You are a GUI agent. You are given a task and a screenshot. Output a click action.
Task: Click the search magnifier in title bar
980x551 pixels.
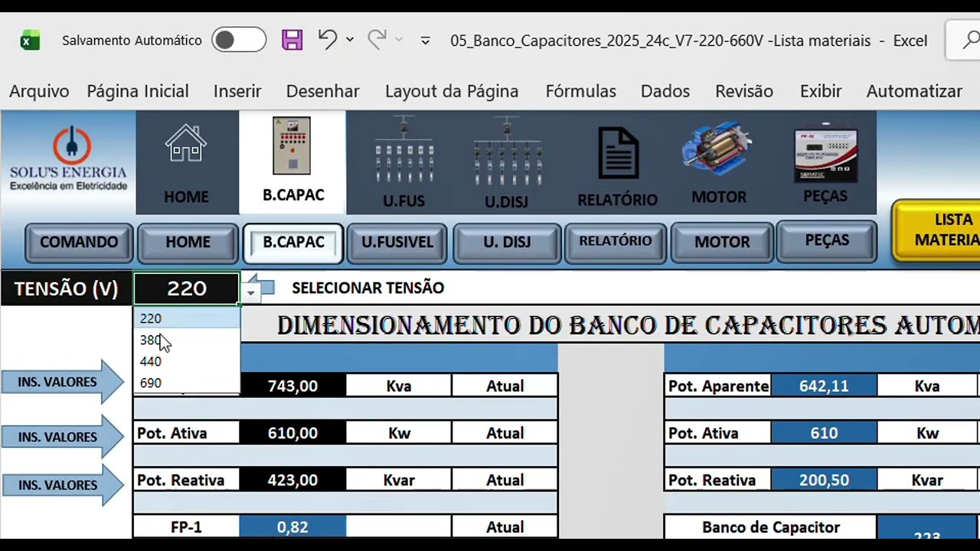[x=971, y=40]
